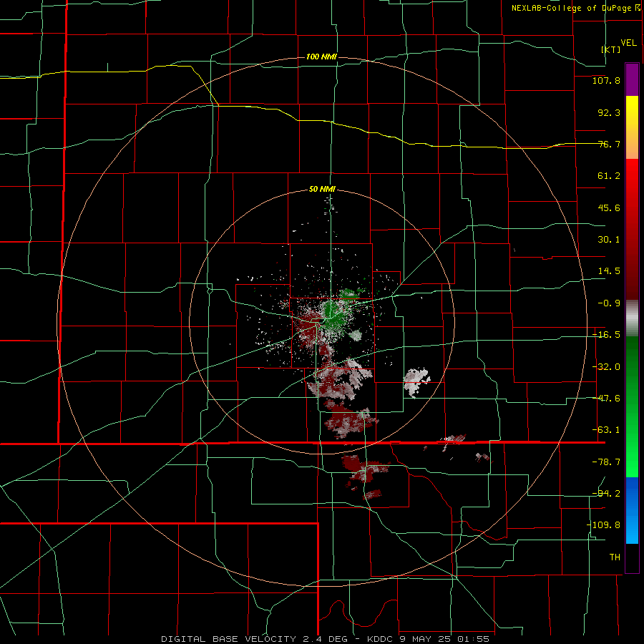Select the -78.7 scale value

coord(606,462)
